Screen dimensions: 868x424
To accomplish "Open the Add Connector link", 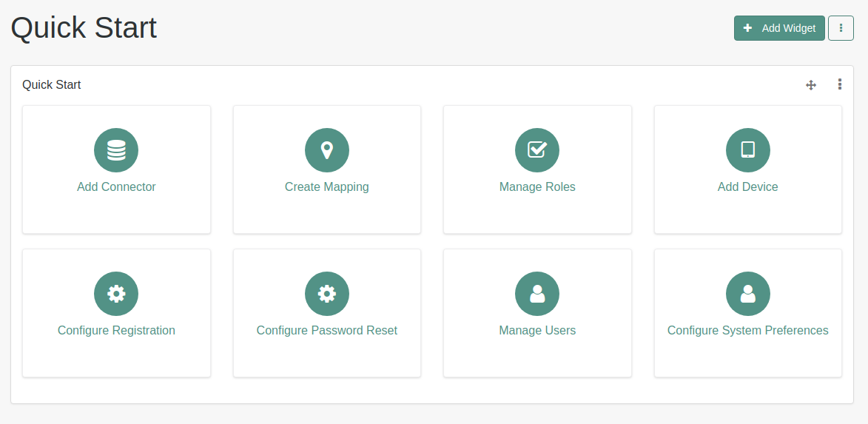I will [116, 187].
